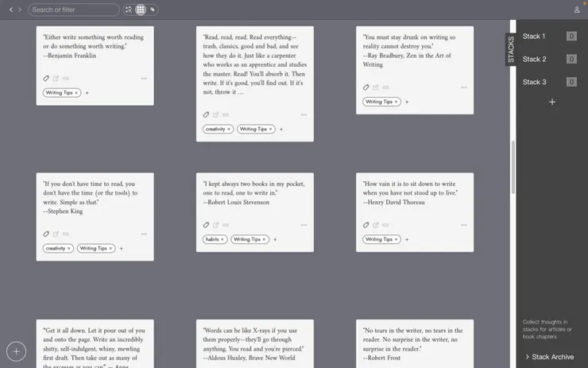The image size is (588, 368).
Task: Open more options on Ray Bradbury card
Action: coord(464,87)
